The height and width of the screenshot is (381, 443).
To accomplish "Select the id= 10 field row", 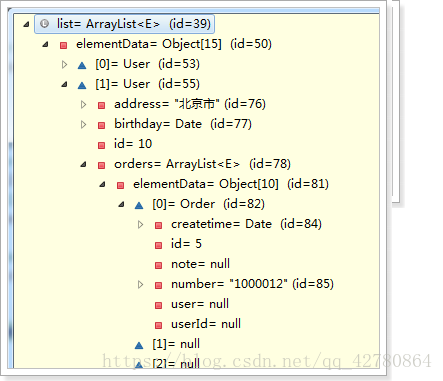I will click(125, 144).
